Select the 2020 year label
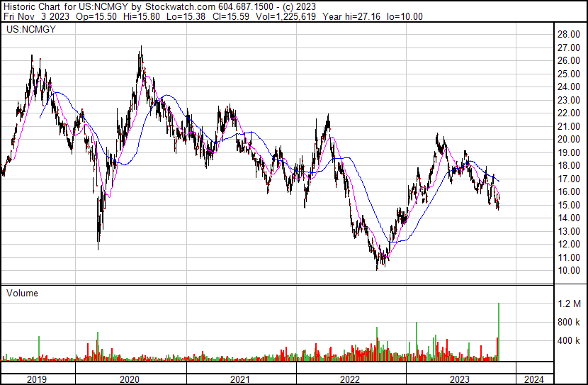This screenshot has width=588, height=385. coord(130,379)
